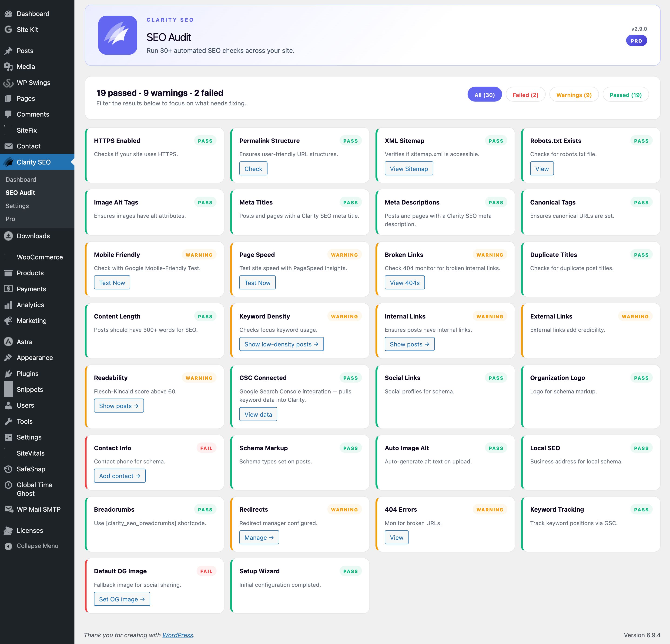The width and height of the screenshot is (670, 644).
Task: Click the Astra logo icon
Action: click(x=8, y=342)
